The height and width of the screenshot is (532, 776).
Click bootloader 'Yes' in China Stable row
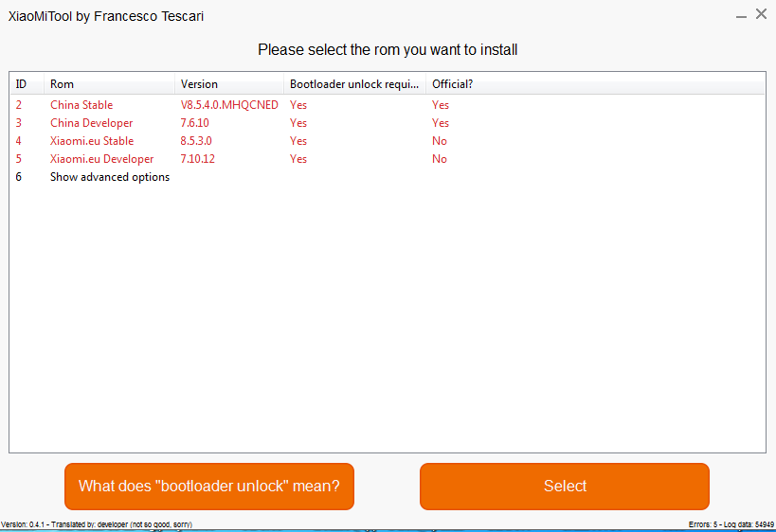(298, 105)
